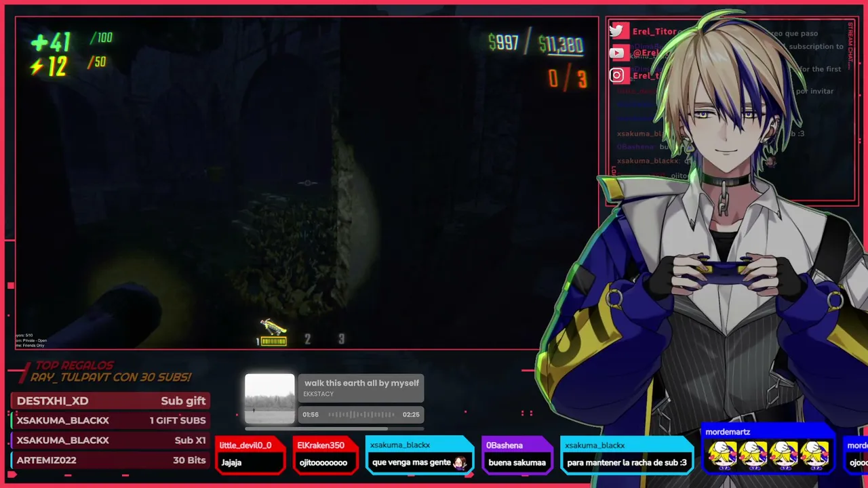The width and height of the screenshot is (868, 488).
Task: Select the weapon icon in slot 1
Action: pyautogui.click(x=273, y=327)
